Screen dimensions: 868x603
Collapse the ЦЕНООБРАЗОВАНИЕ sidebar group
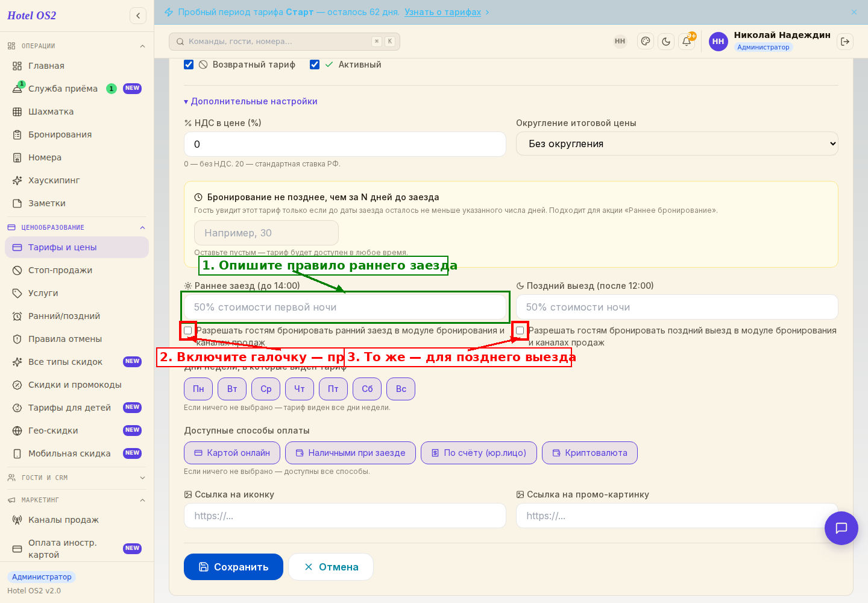click(77, 227)
